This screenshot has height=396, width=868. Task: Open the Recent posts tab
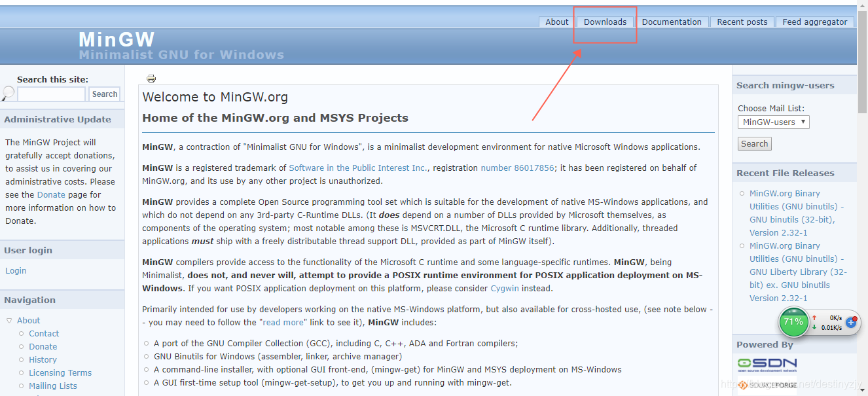coord(742,22)
